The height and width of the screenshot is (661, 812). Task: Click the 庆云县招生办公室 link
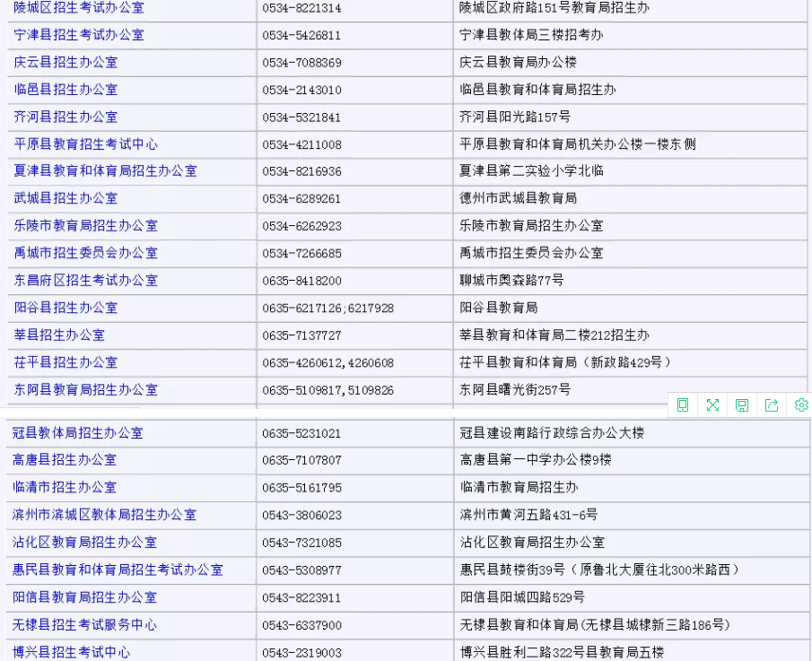(65, 63)
